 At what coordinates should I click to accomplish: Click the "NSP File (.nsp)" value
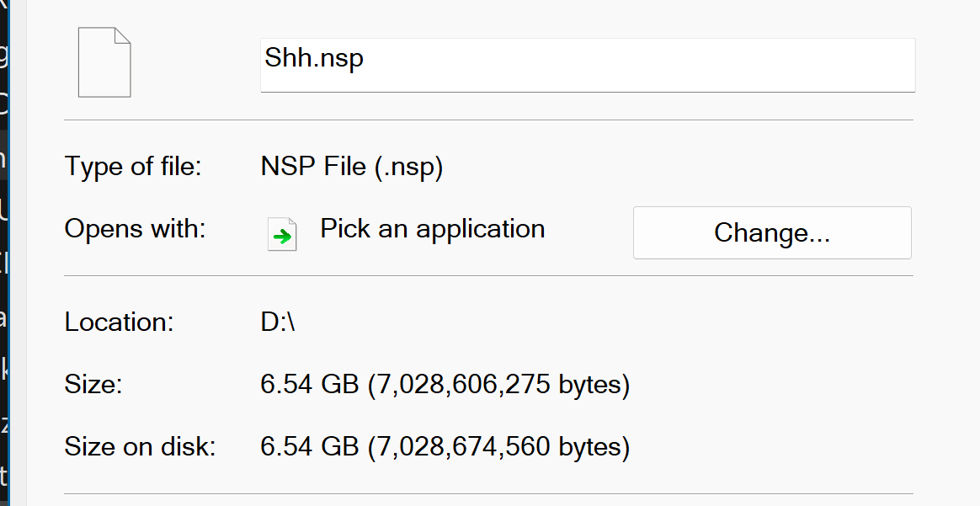coord(352,167)
